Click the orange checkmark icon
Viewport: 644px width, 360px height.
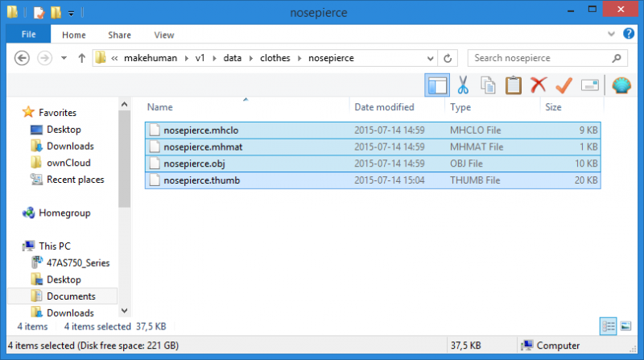(563, 85)
